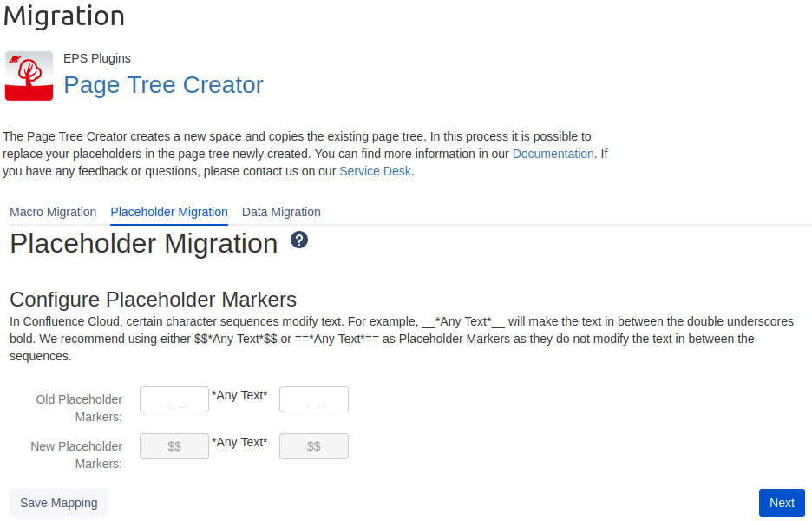The height and width of the screenshot is (521, 812).
Task: Click the left New Placeholder Markers field
Action: 174,446
